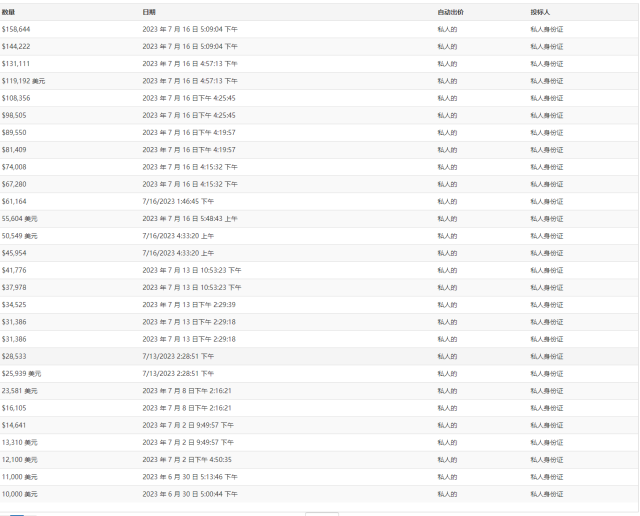640x516 pixels.
Task: Select the $158,644 bid amount
Action: pos(16,29)
